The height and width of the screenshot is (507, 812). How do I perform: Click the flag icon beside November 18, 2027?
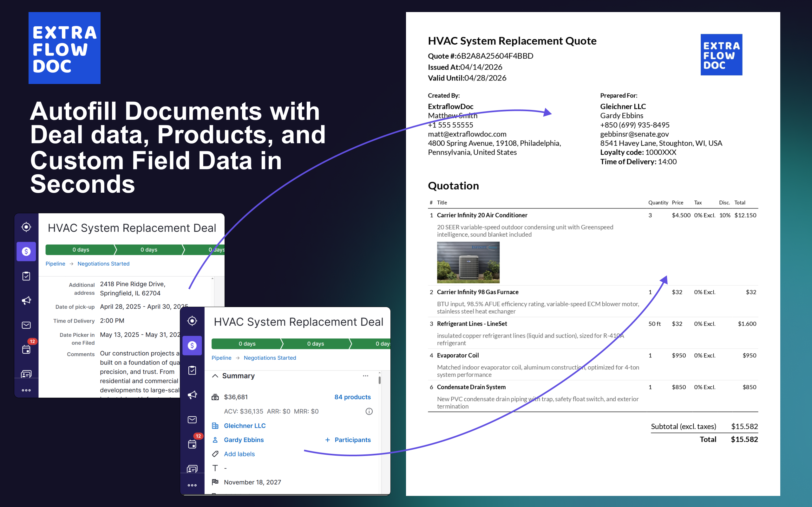pyautogui.click(x=215, y=482)
